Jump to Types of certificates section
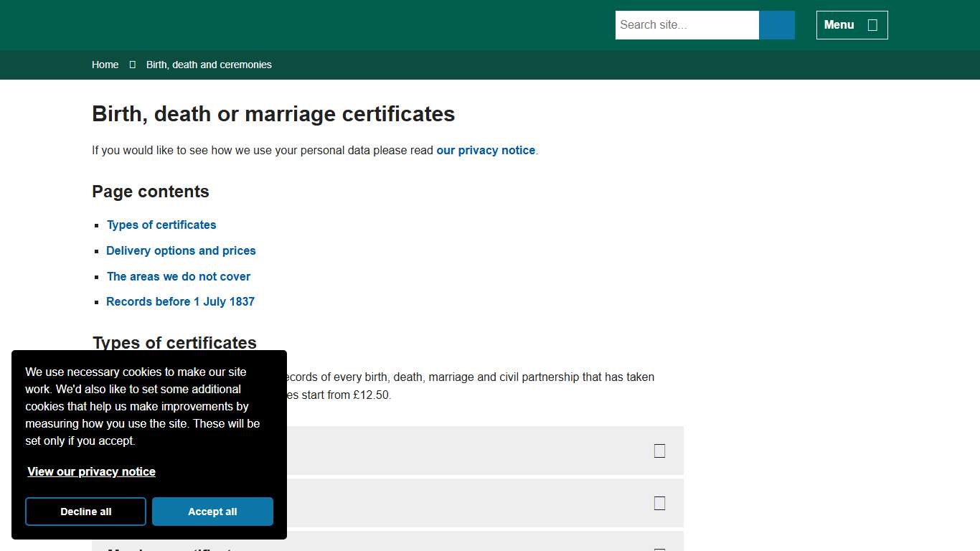 pyautogui.click(x=161, y=225)
